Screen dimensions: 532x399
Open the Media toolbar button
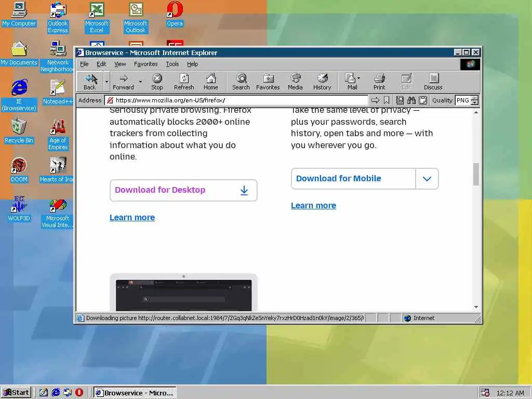[x=295, y=82]
